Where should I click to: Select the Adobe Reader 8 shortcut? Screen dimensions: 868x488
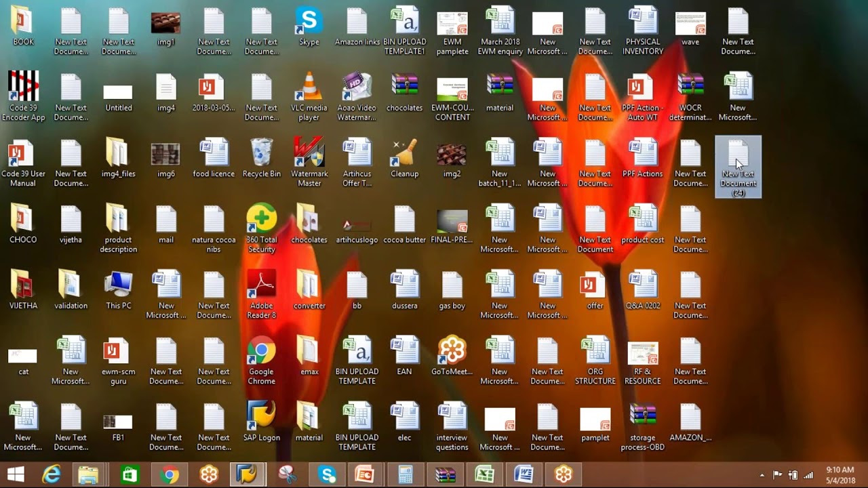(x=261, y=294)
